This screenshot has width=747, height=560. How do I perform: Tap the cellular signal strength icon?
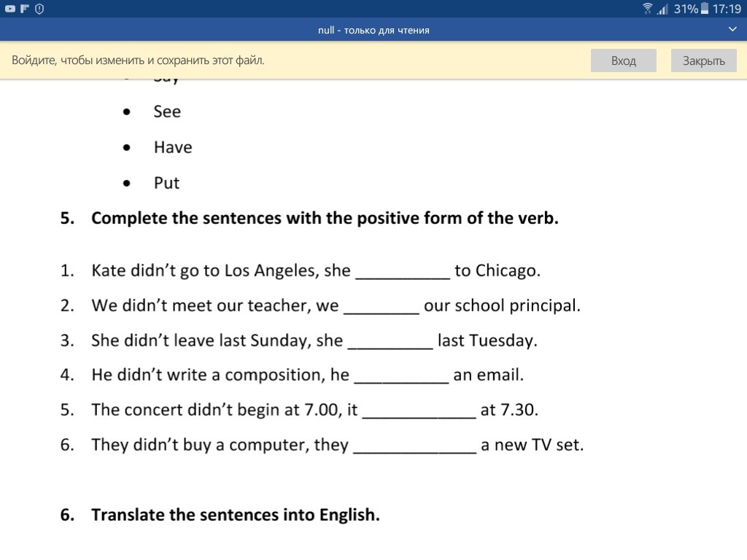[662, 9]
